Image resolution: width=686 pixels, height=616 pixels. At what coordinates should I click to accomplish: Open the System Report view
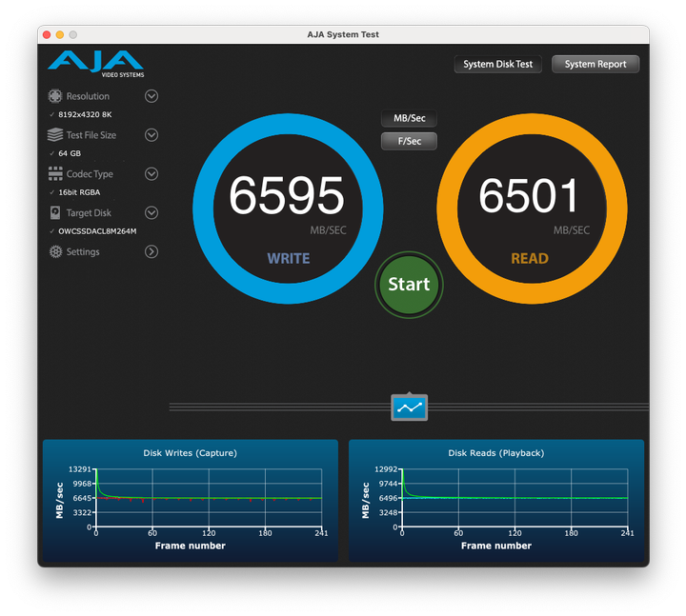[595, 65]
